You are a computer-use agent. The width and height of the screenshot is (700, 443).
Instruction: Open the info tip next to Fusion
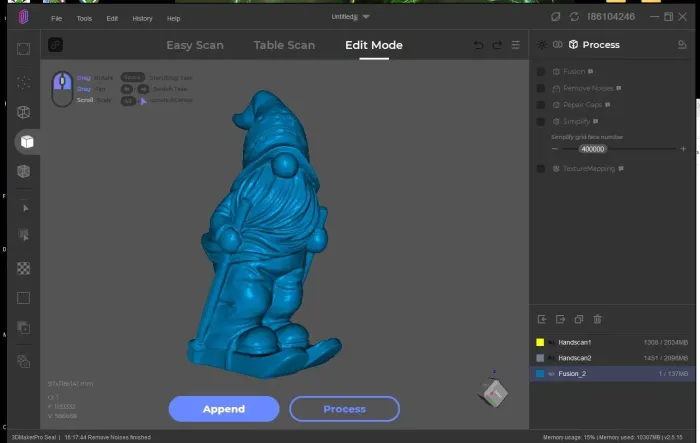click(x=591, y=71)
